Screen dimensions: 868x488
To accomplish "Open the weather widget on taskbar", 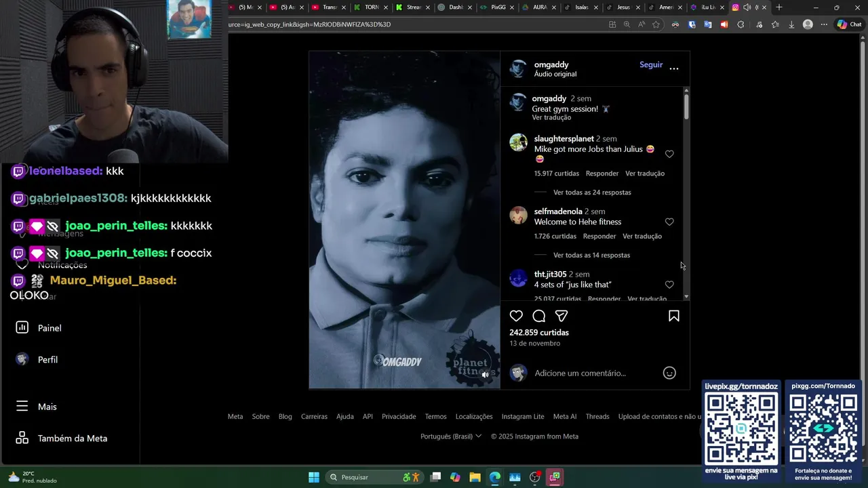I will [x=31, y=477].
